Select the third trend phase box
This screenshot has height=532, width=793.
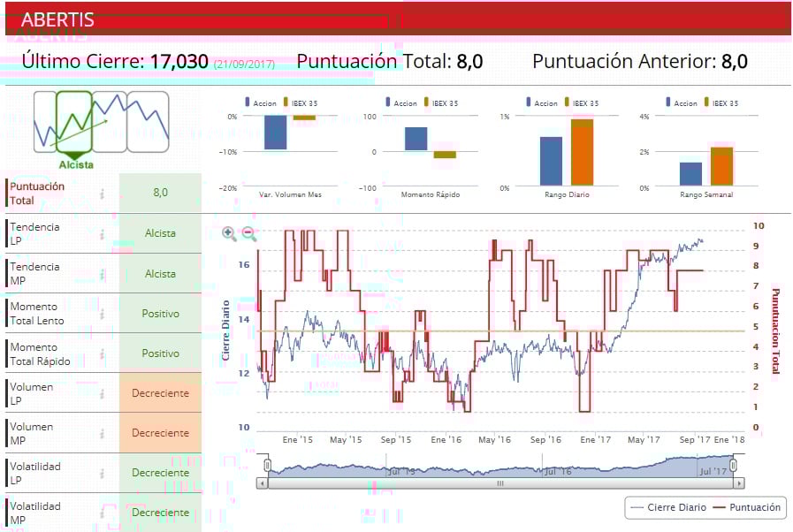click(x=110, y=122)
